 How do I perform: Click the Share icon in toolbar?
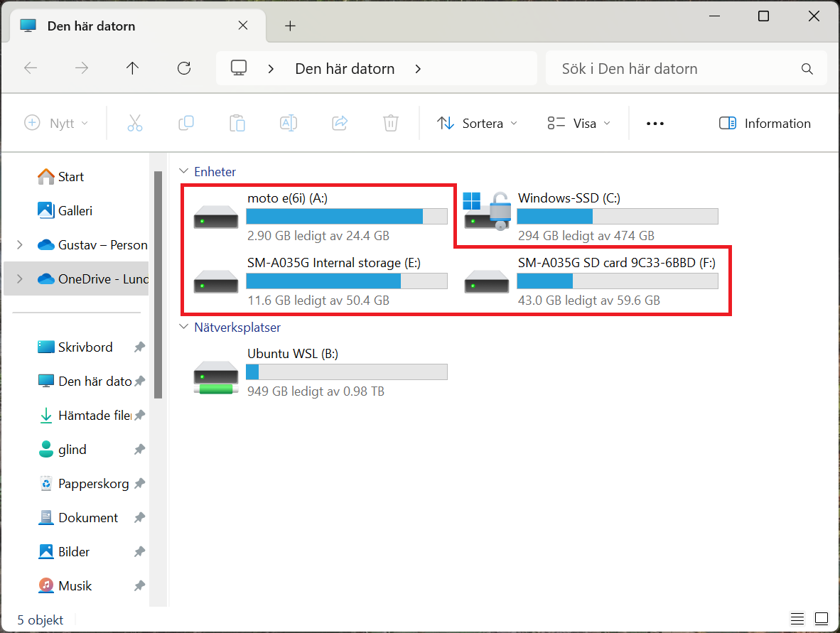point(340,123)
